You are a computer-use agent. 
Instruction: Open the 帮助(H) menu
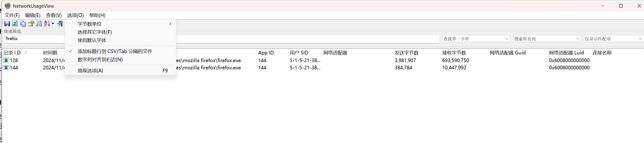[97, 15]
